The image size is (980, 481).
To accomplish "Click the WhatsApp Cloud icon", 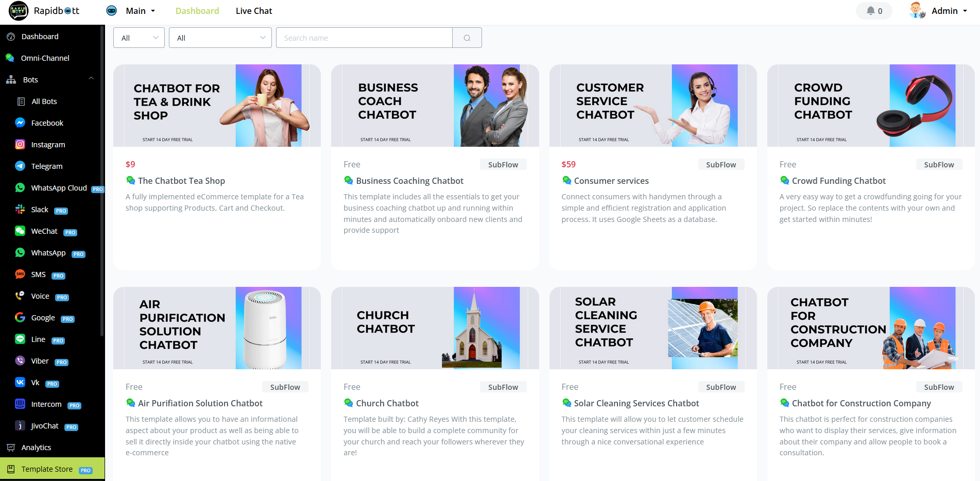I will click(20, 188).
